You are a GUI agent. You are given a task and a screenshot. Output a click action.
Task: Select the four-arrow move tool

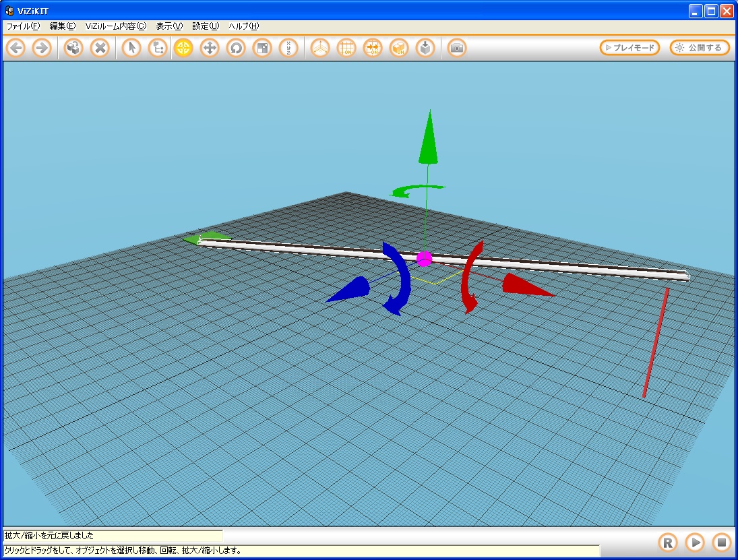[210, 48]
